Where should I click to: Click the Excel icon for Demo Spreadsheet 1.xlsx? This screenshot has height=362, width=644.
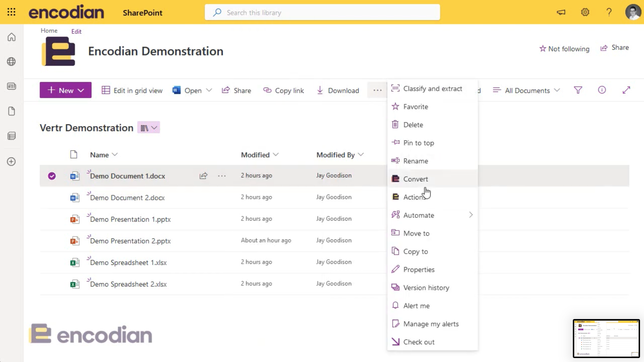[x=74, y=262]
